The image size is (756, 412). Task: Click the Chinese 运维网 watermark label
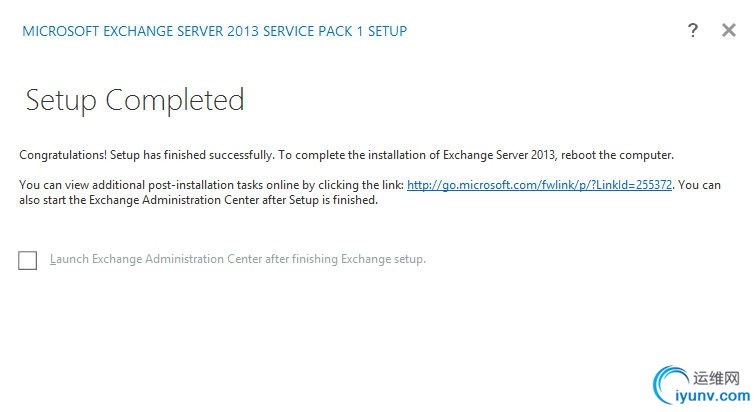pyautogui.click(x=716, y=378)
